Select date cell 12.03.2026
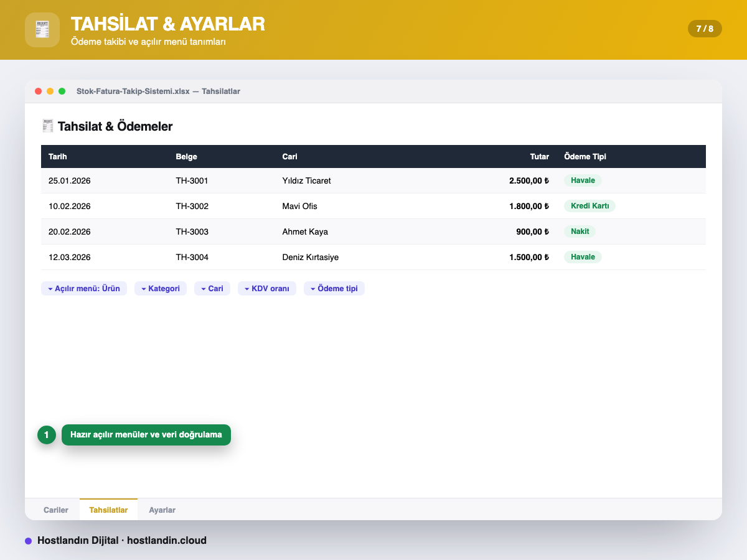The width and height of the screenshot is (747, 560). click(x=70, y=257)
